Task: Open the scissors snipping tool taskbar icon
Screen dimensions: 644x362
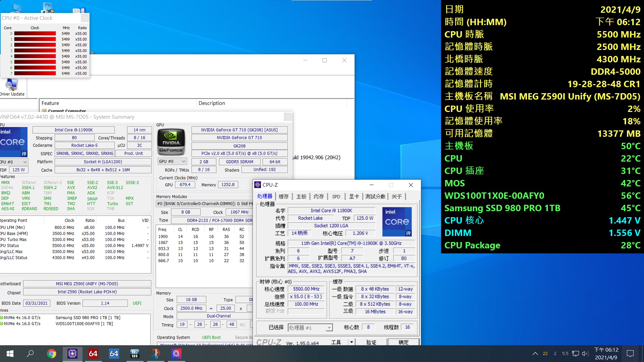Action: pyautogui.click(x=156, y=354)
